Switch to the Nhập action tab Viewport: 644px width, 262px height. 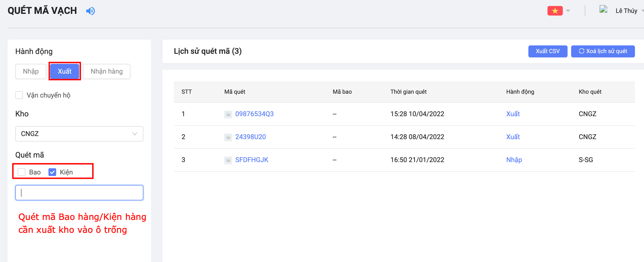pyautogui.click(x=31, y=71)
